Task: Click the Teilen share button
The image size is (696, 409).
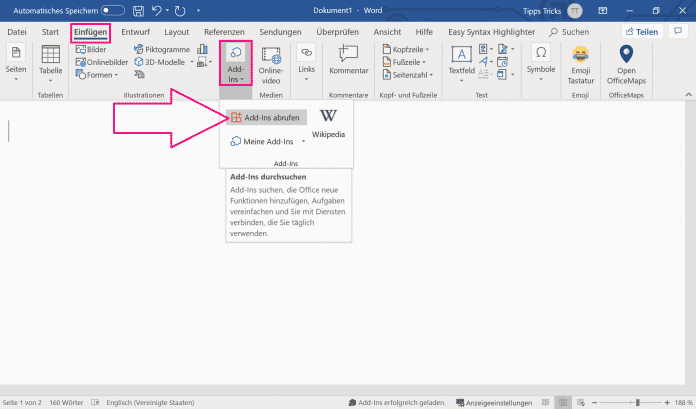Action: point(642,32)
